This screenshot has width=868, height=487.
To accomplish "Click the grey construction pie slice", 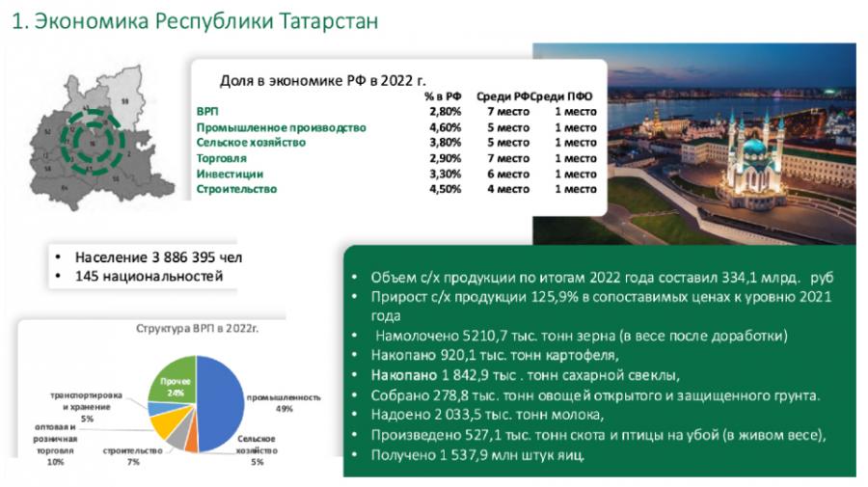I will pos(178,436).
